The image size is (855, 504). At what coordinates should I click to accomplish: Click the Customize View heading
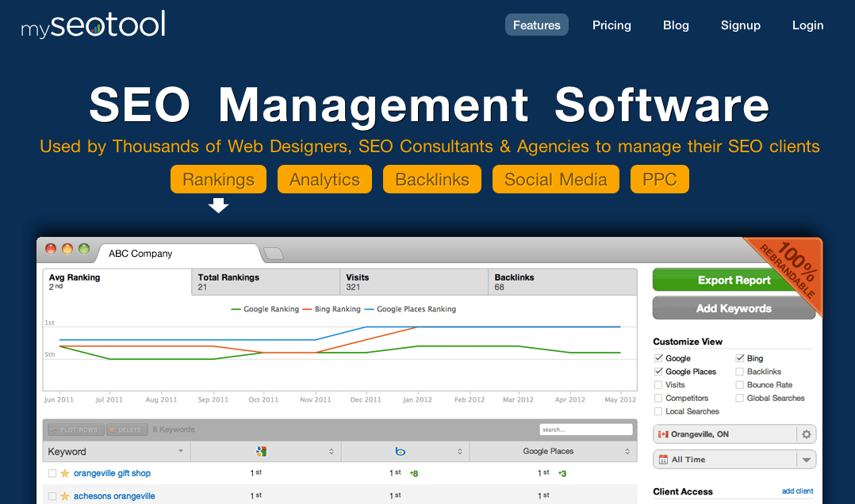pyautogui.click(x=688, y=342)
